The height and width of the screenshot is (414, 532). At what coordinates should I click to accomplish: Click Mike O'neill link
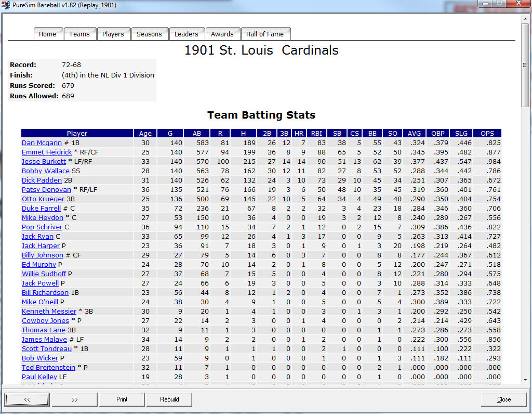pyautogui.click(x=40, y=302)
